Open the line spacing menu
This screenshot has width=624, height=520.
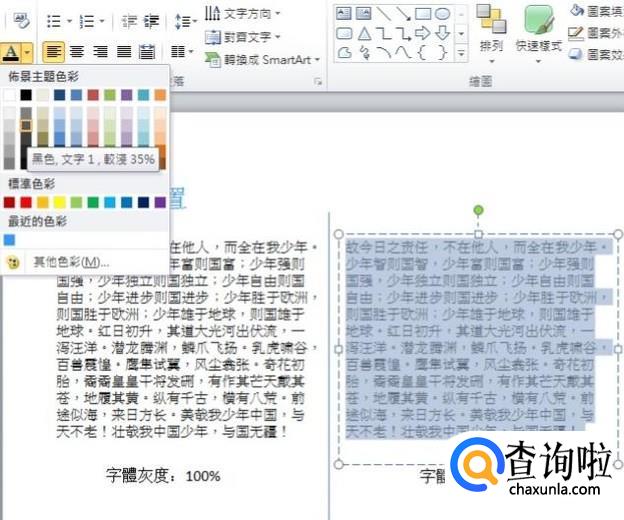[x=185, y=21]
